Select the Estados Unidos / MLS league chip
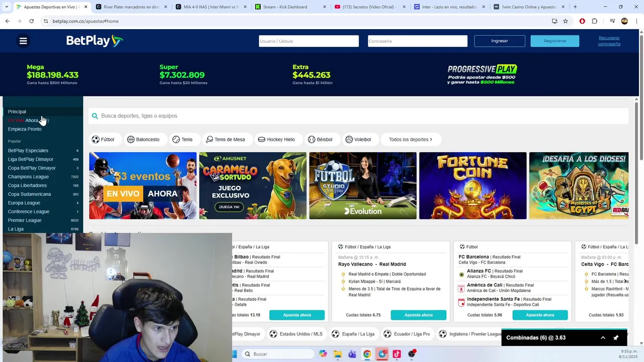The height and width of the screenshot is (362, 644). pos(296,334)
